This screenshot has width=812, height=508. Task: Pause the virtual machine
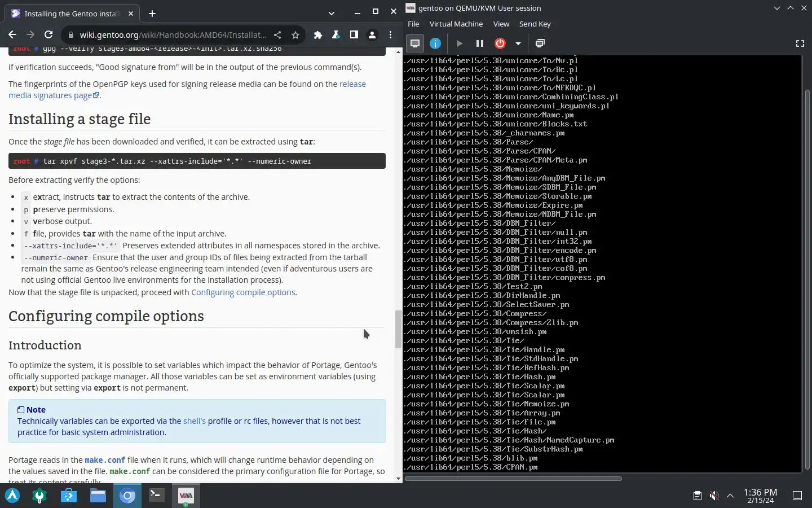(480, 43)
